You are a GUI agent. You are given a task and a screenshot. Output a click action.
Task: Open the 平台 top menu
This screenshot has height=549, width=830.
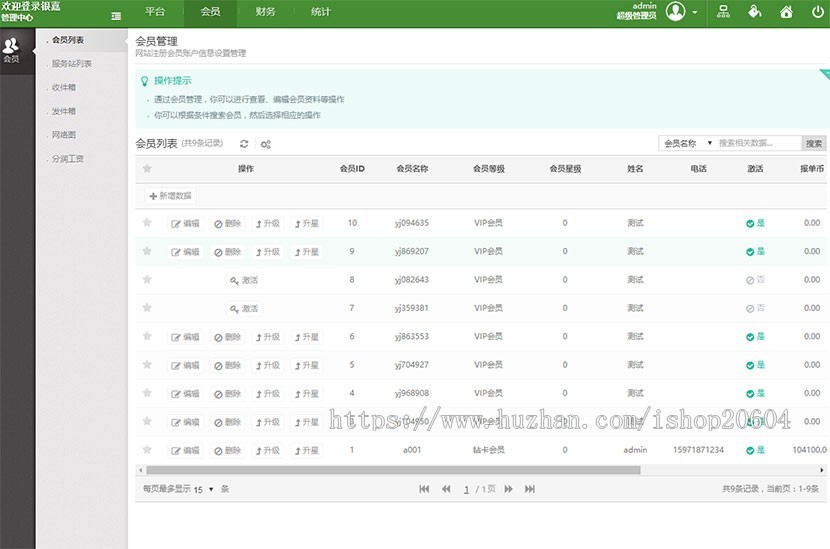[155, 12]
